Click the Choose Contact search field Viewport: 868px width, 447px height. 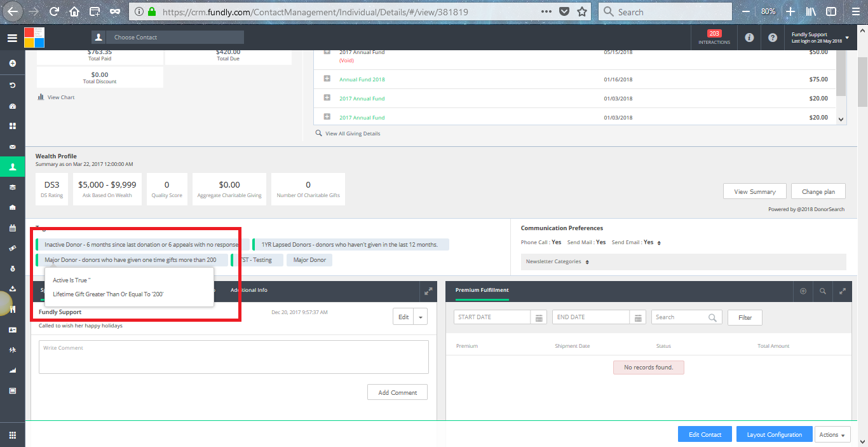175,38
